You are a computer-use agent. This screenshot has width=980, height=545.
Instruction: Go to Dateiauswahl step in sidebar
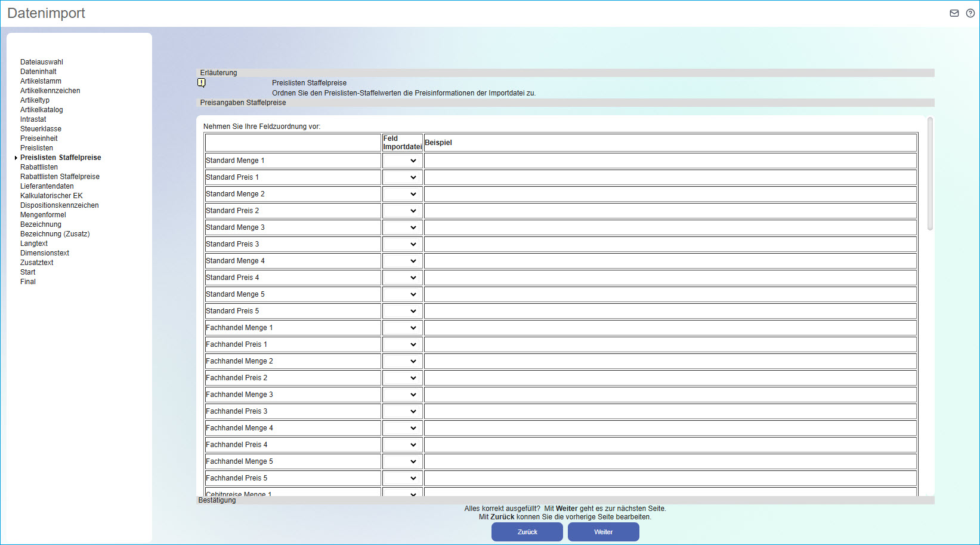[x=41, y=62]
